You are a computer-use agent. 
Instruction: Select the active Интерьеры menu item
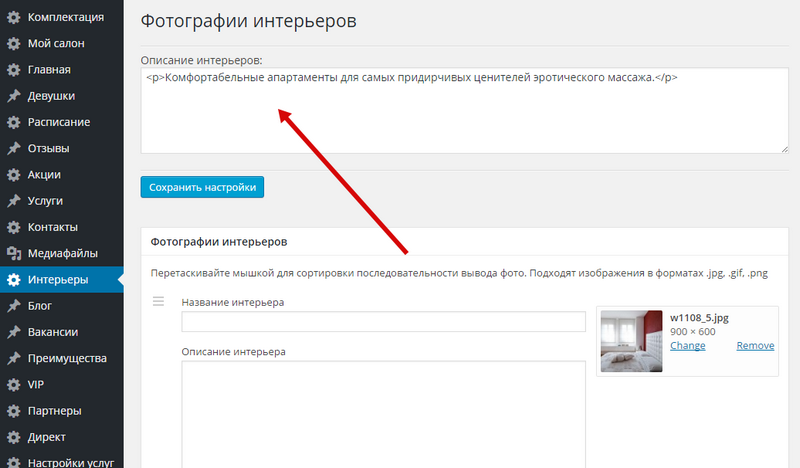point(62,280)
